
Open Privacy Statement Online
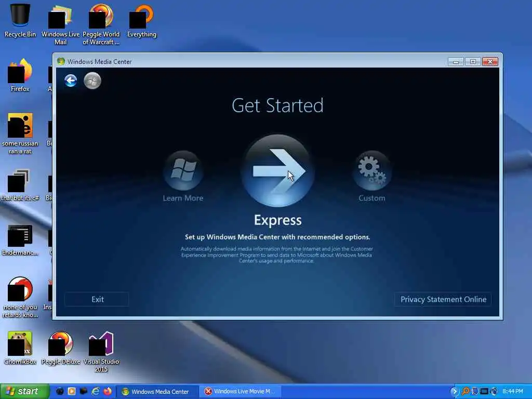click(443, 299)
